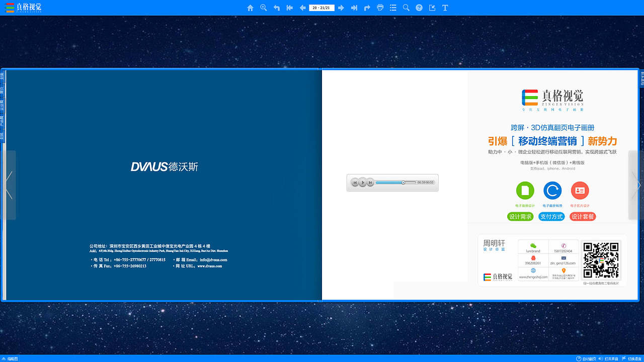Image resolution: width=644 pixels, height=362 pixels.
Task: Click the WeChat icon above lurebrand
Action: [533, 246]
